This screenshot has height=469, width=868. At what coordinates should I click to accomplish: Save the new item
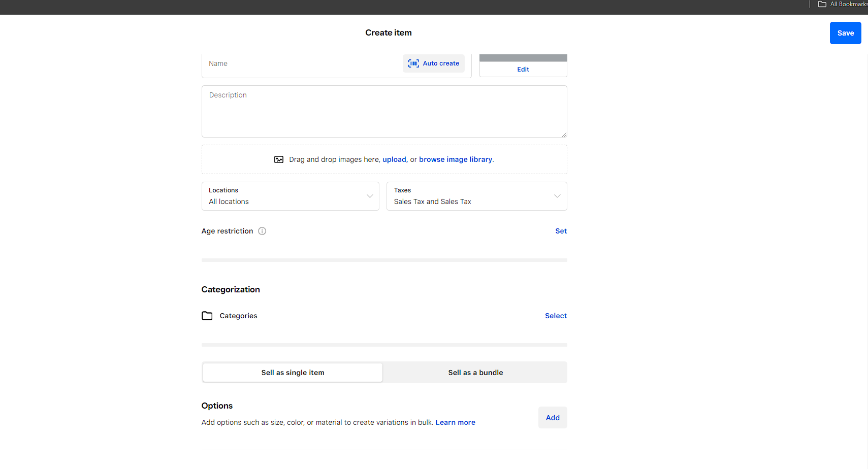[846, 33]
